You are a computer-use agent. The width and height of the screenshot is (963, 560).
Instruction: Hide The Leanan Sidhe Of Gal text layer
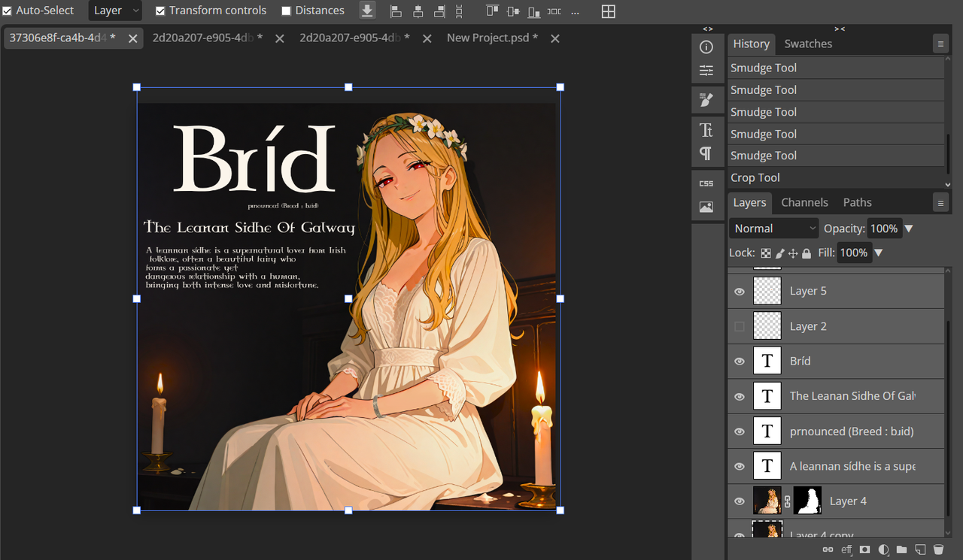(x=740, y=396)
